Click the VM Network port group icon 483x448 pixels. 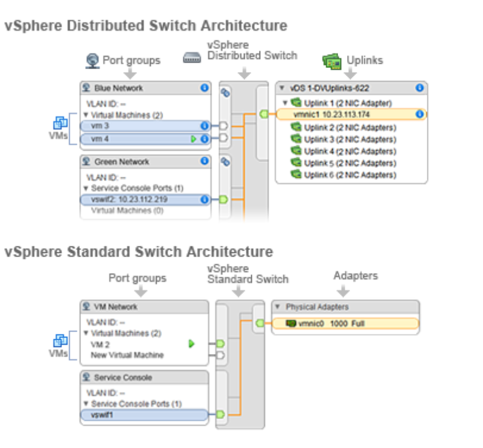tap(86, 306)
